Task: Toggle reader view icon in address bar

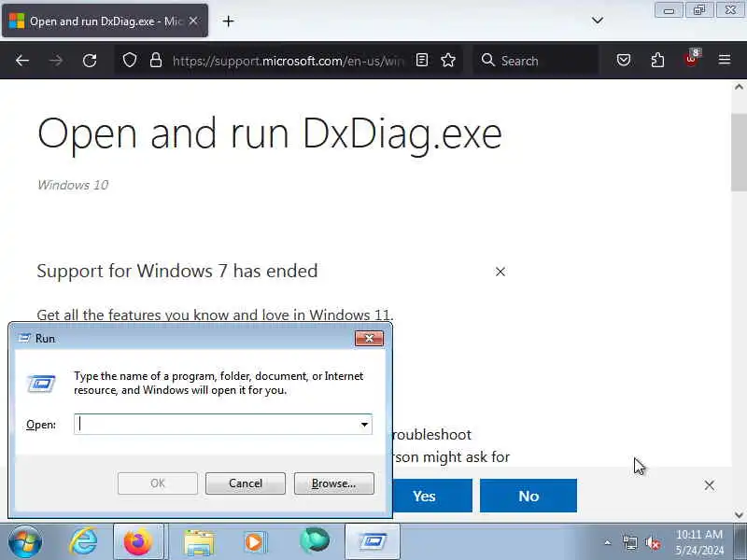Action: (422, 60)
